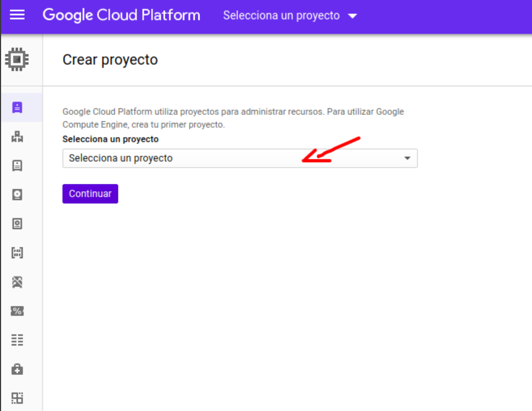Open Instance templates sidebar icon
Viewport: 532px width, 411px height.
[17, 165]
